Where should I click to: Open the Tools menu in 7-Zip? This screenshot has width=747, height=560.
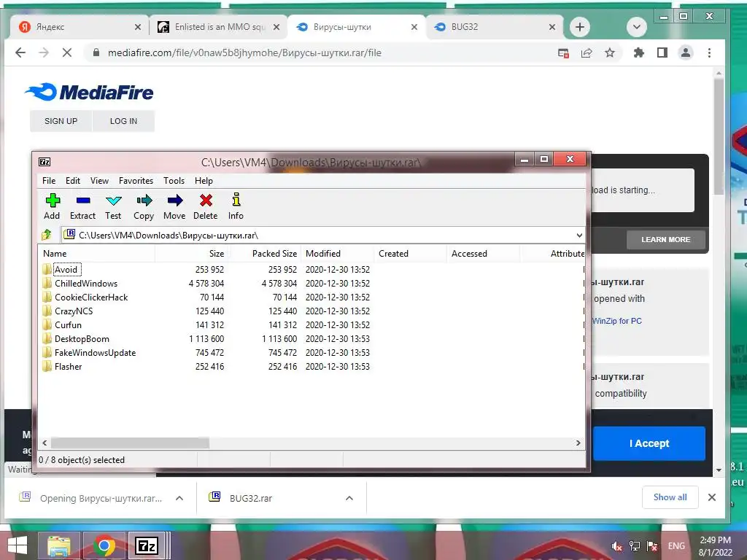(174, 181)
